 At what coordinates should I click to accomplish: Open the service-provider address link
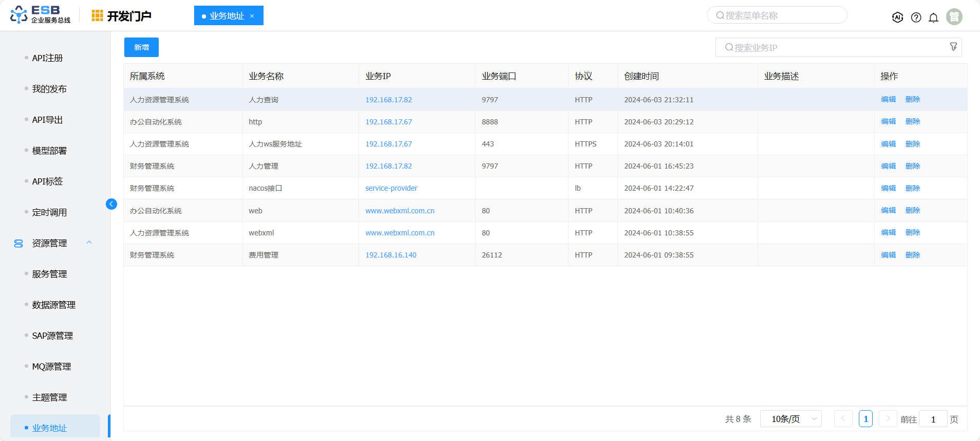pyautogui.click(x=391, y=188)
